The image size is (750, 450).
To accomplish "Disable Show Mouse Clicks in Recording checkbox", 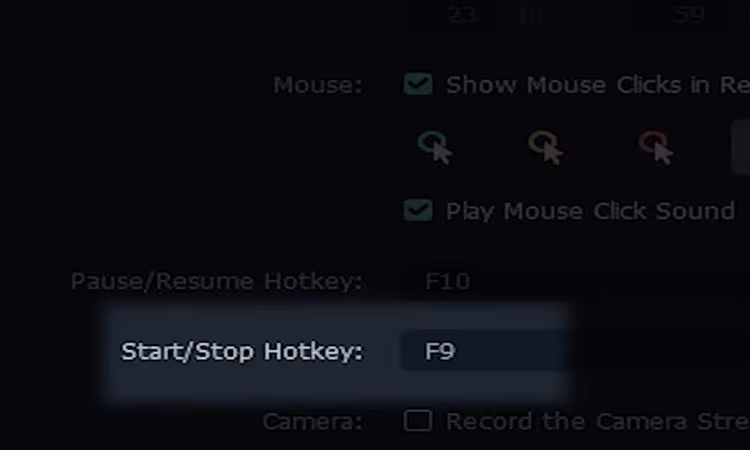I will click(418, 85).
